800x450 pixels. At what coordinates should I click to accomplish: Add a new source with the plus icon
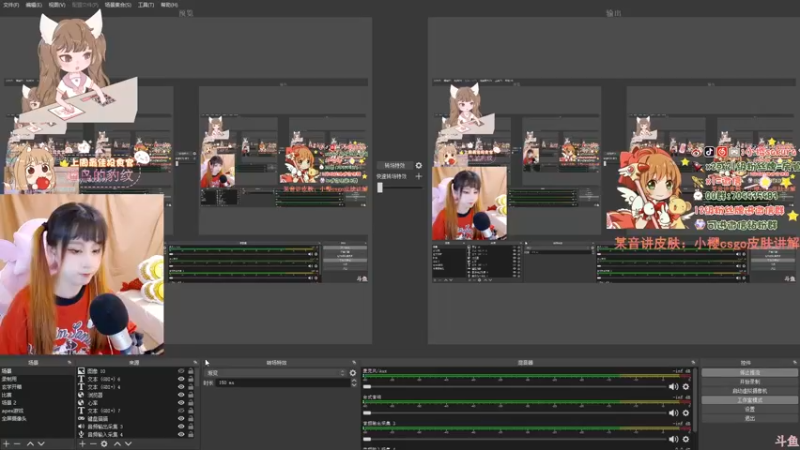click(x=82, y=444)
